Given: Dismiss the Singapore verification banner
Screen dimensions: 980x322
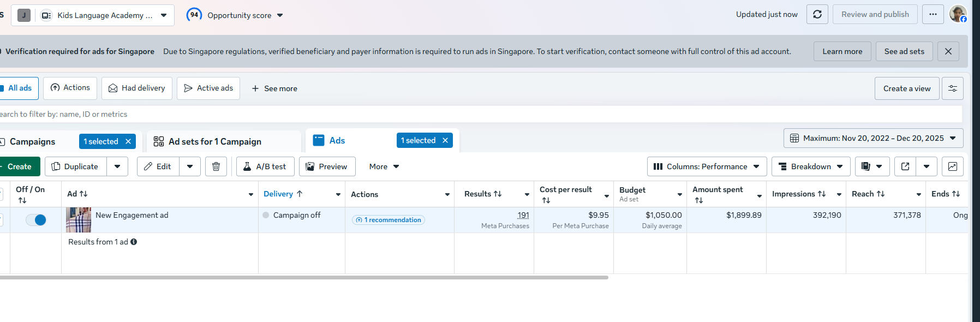Looking at the screenshot, I should point(948,51).
